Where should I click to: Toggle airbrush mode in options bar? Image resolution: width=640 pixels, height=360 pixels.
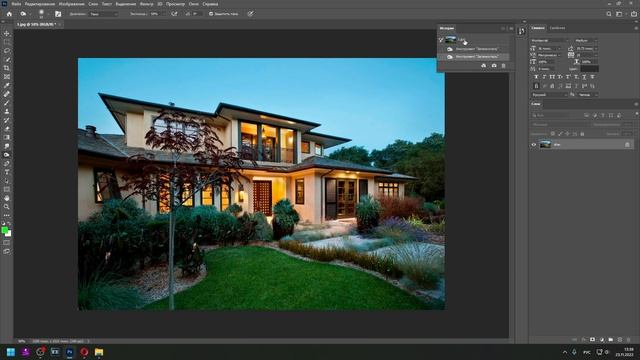(175, 14)
